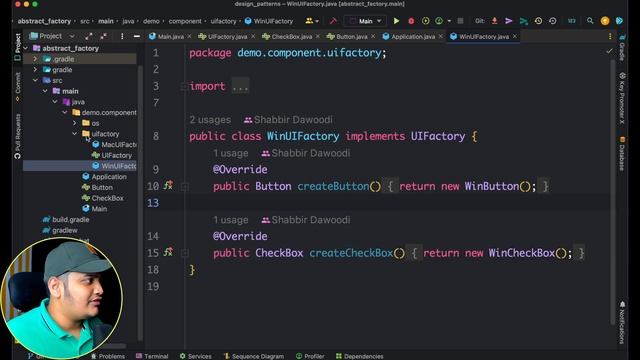Open the Services tool window
Screen dimensions: 640x360
pyautogui.click(x=196, y=356)
